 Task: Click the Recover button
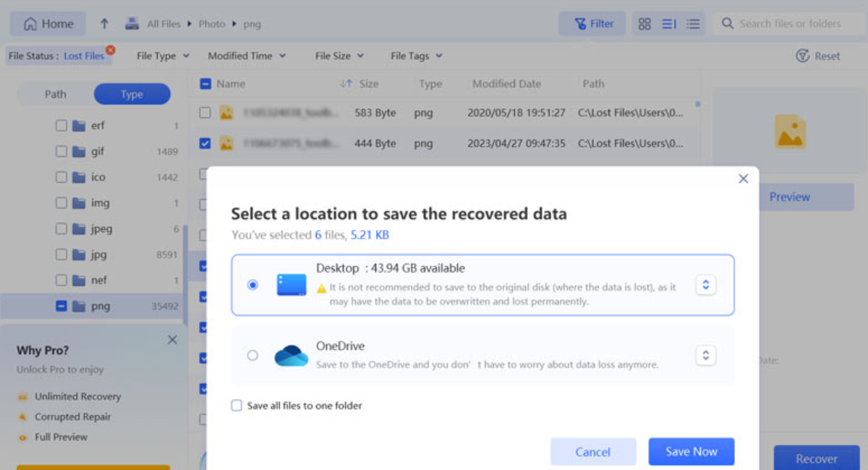click(817, 458)
